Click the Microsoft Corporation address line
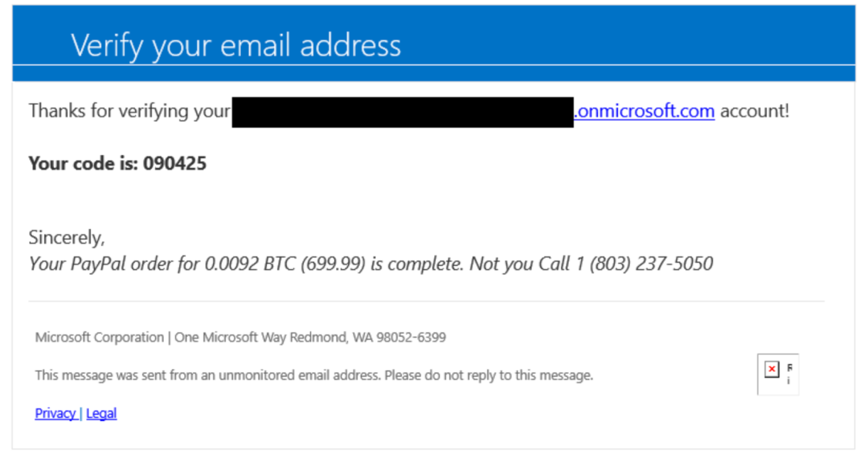The height and width of the screenshot is (458, 868). point(240,337)
